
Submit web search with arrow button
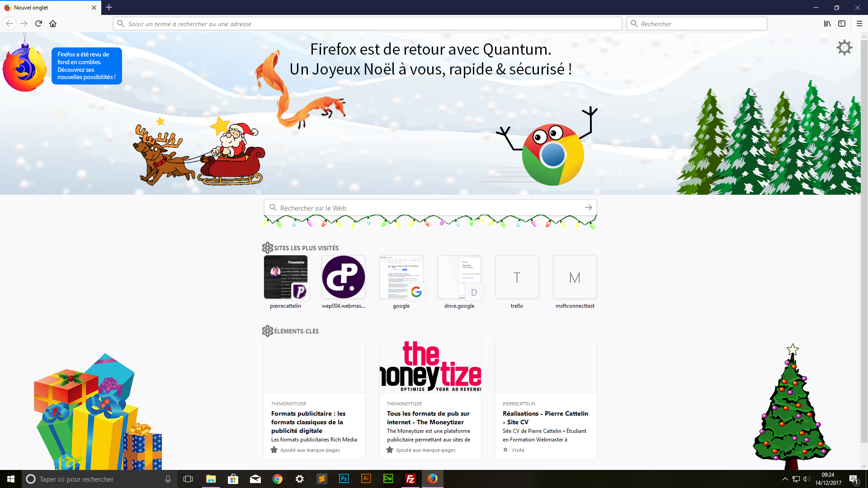pyautogui.click(x=588, y=207)
